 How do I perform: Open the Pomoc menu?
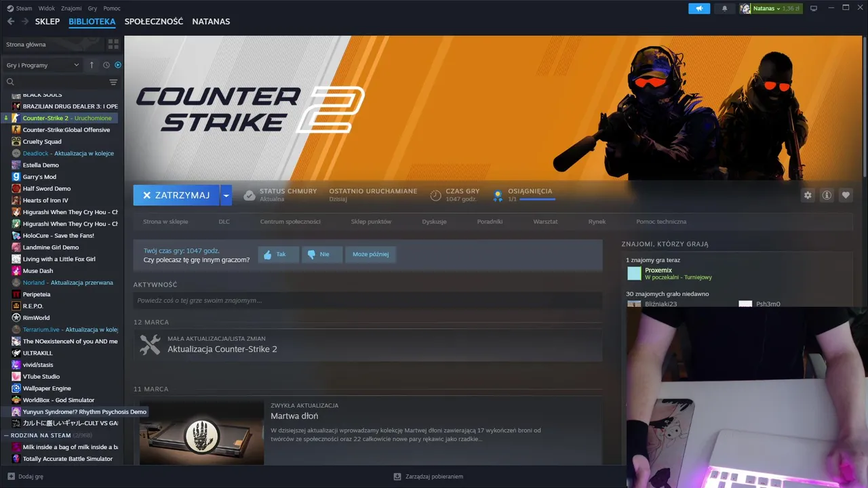pos(112,8)
